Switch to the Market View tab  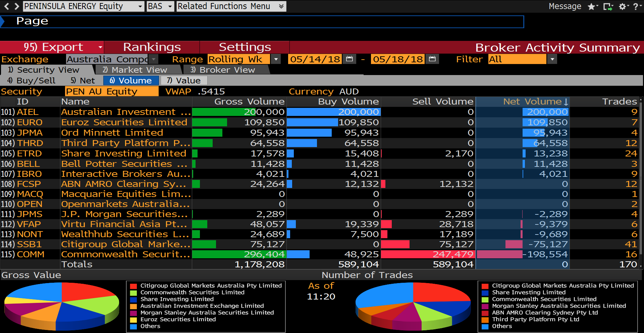tap(138, 70)
